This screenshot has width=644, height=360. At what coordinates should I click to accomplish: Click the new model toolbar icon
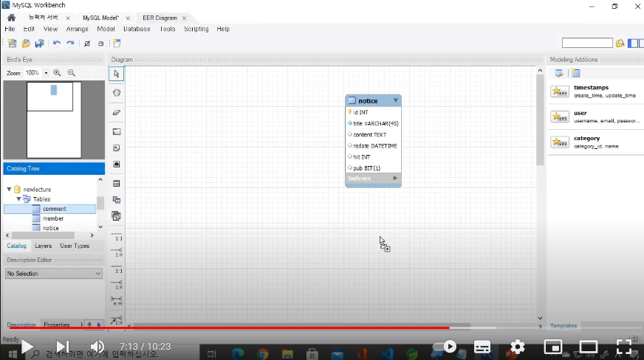[13, 43]
